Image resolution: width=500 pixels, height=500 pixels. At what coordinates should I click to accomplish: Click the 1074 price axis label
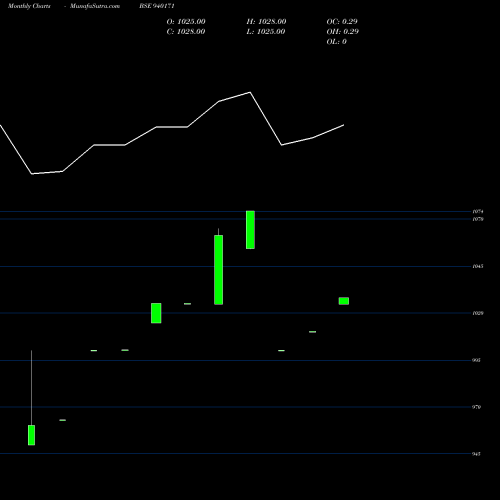(x=478, y=211)
